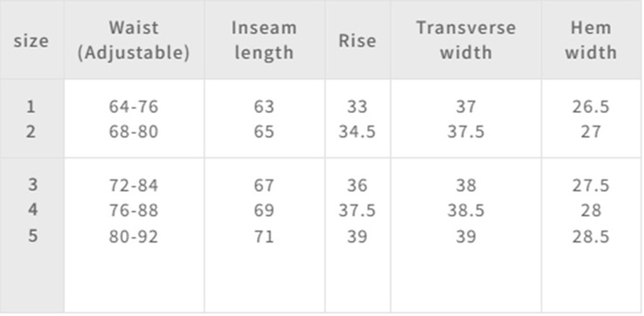Click the Inseam length header cell

(264, 40)
